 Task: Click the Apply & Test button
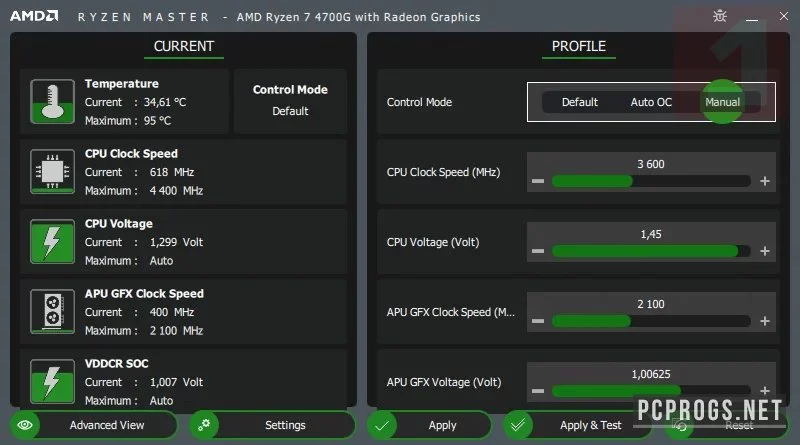pos(578,425)
